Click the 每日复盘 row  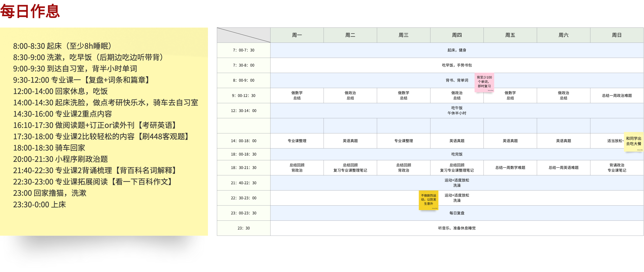click(457, 213)
